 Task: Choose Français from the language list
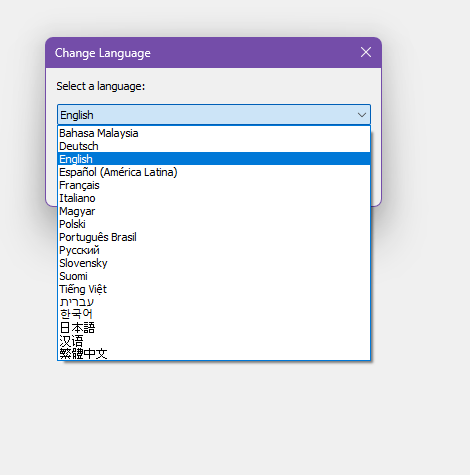(214, 185)
